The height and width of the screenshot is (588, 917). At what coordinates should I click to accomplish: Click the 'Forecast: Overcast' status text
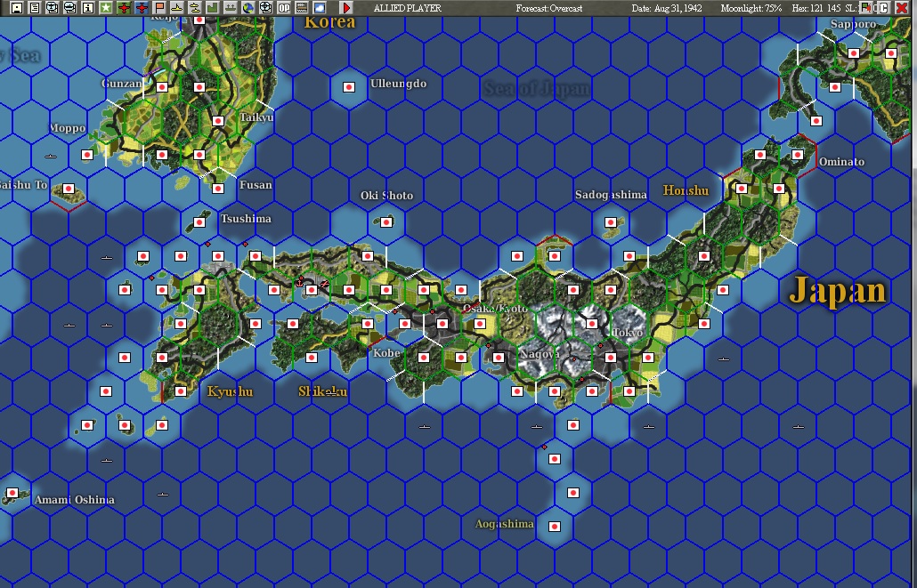point(549,8)
